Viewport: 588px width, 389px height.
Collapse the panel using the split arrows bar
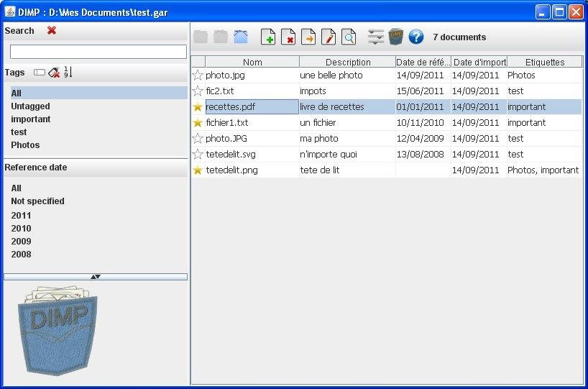point(96,277)
